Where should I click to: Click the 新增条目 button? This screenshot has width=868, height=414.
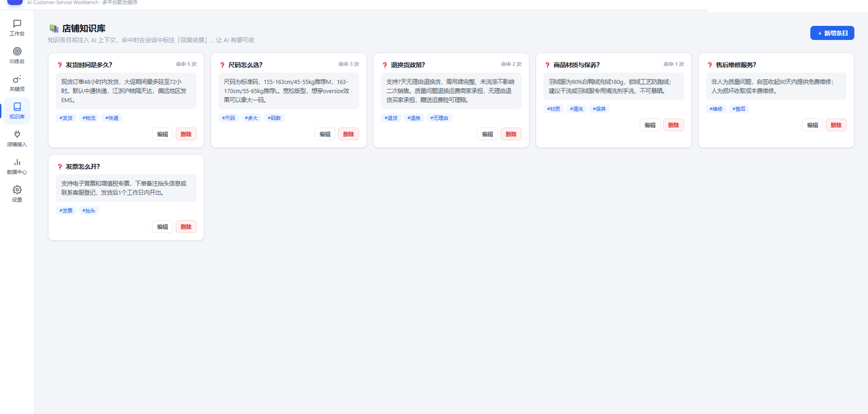(x=832, y=33)
